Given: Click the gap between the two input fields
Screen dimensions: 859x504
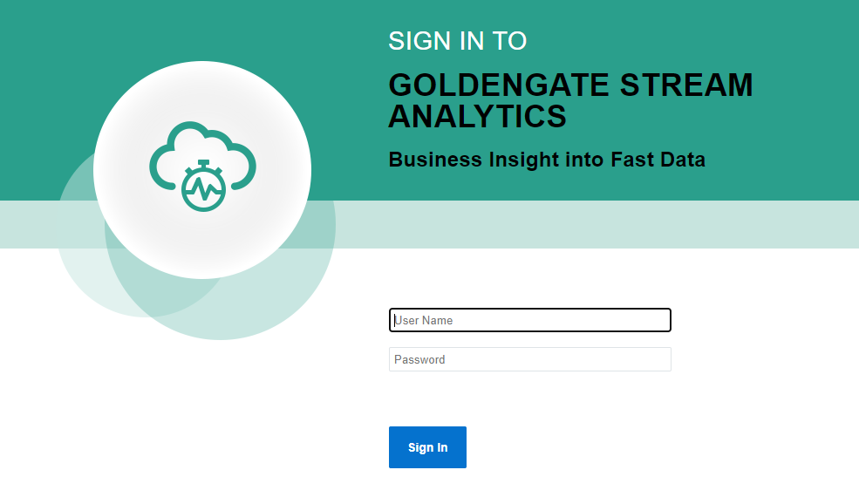Looking at the screenshot, I should [529, 340].
